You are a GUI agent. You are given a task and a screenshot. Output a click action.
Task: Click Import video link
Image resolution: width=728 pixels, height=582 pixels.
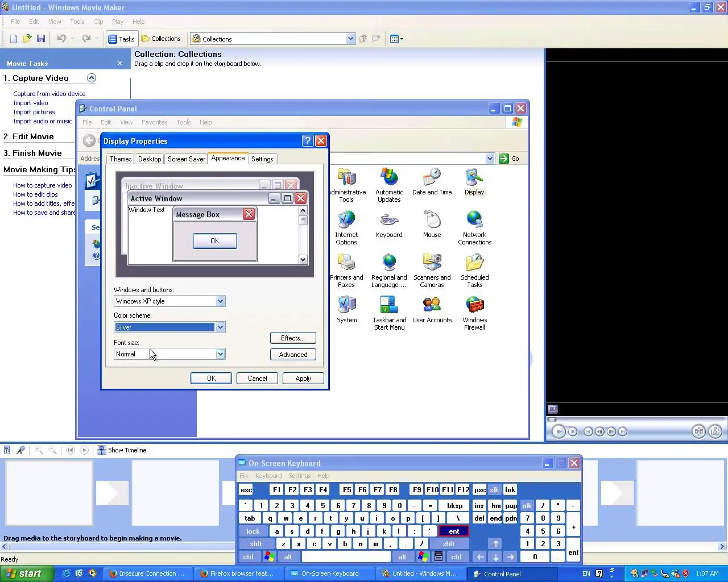(x=31, y=103)
